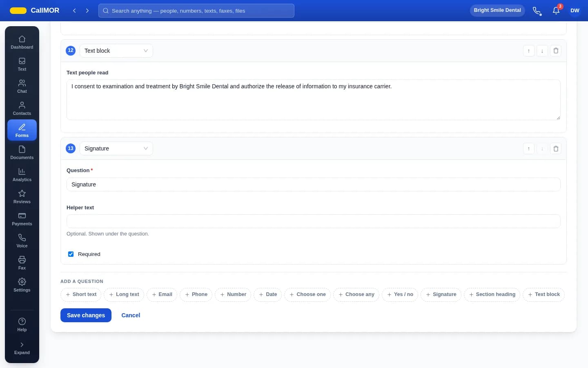Viewport: 588px width, 368px height.
Task: Open the Analytics section
Action: tap(22, 175)
